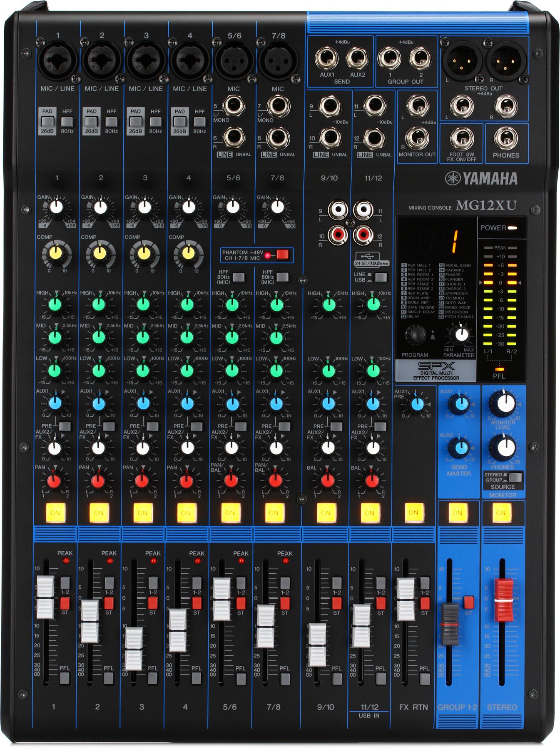Mute FX RTN with its ON button

(413, 512)
